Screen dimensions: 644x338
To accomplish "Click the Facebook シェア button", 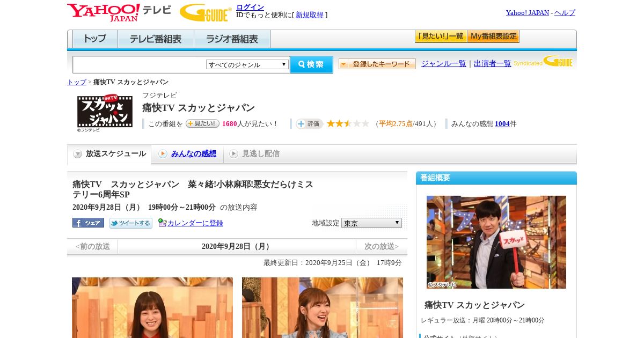I will coord(88,223).
